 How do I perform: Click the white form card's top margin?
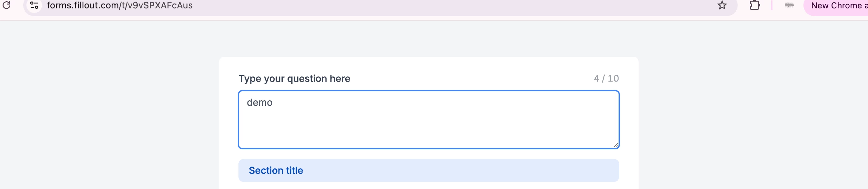(x=429, y=64)
